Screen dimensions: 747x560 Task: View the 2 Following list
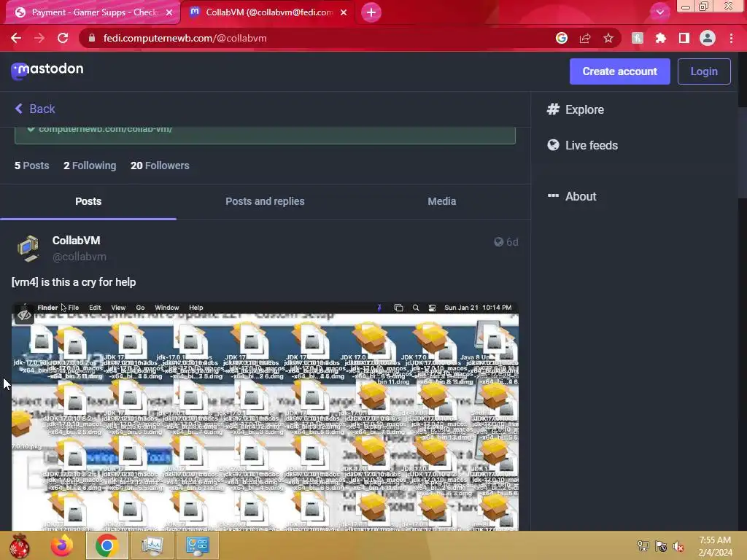click(x=90, y=166)
